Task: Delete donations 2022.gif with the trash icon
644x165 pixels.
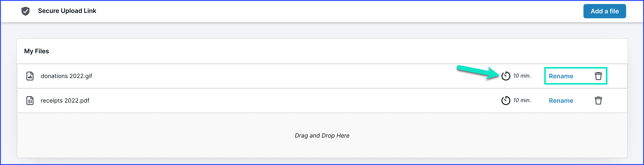Action: point(598,76)
